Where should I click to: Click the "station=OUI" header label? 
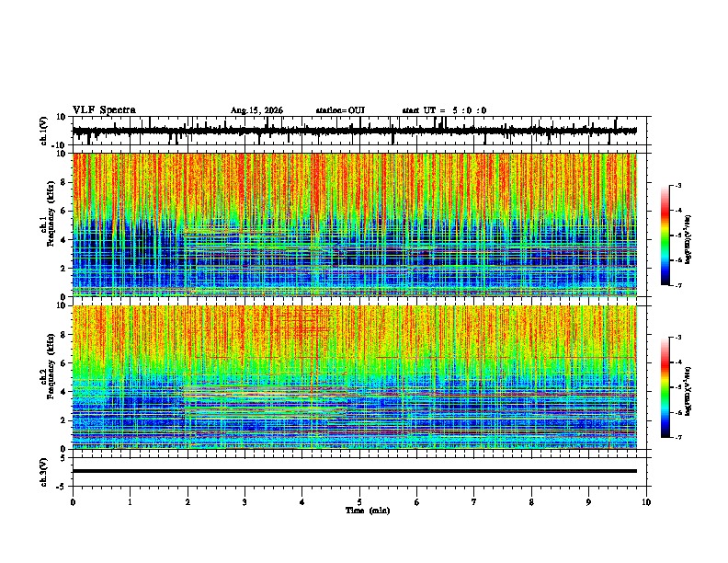[340, 110]
